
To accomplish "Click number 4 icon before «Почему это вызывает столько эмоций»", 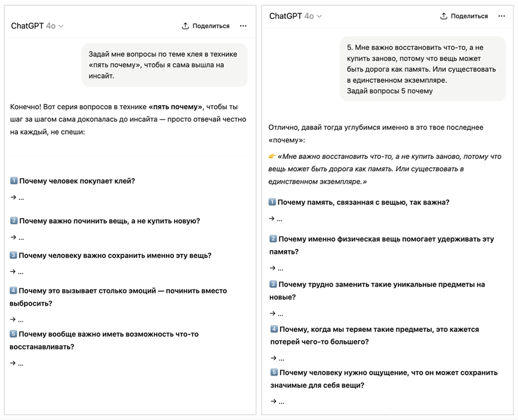I will 14,291.
